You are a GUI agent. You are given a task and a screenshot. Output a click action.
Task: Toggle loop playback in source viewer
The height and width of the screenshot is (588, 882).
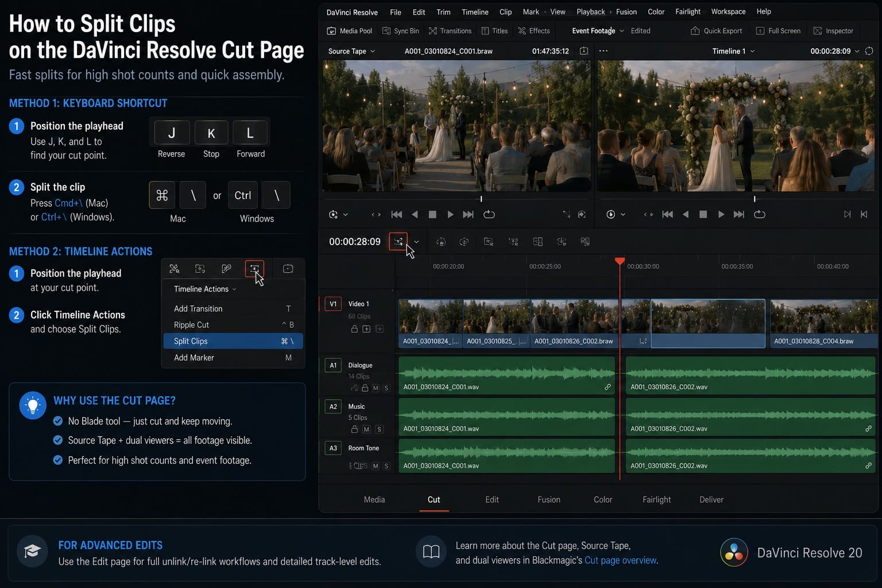tap(489, 214)
